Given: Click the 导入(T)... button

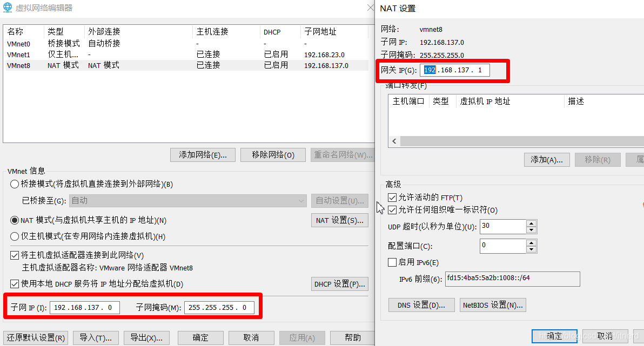Looking at the screenshot, I should [x=96, y=338].
